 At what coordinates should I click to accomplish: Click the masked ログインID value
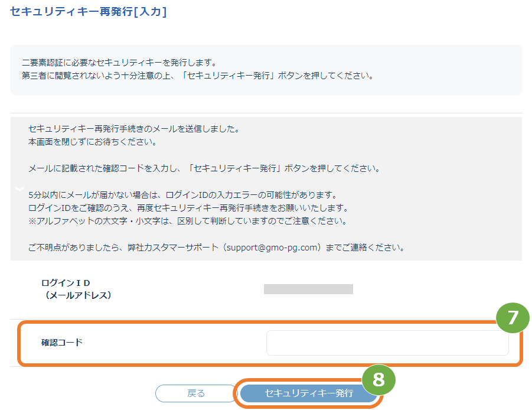(308, 289)
